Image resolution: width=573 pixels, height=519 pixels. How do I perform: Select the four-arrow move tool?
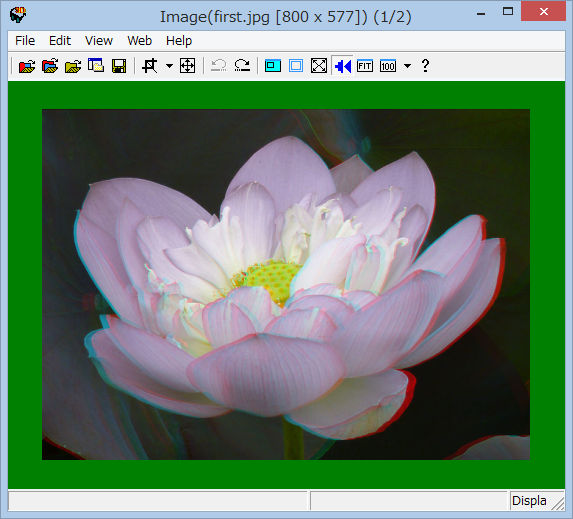click(x=187, y=66)
